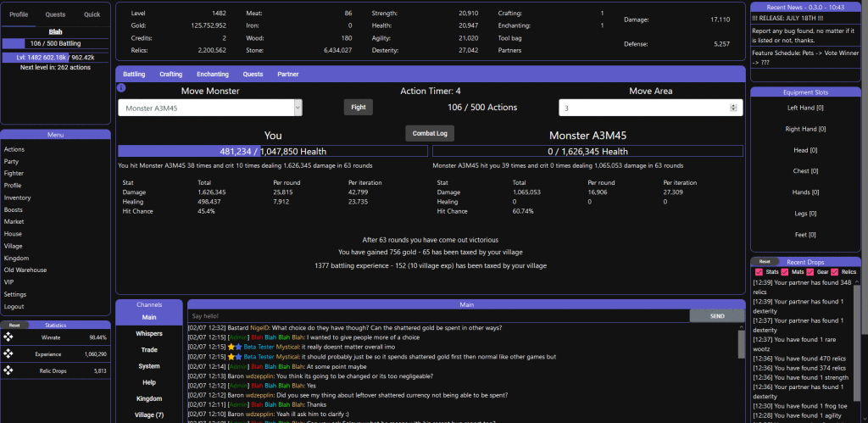Click the Head [0] equipment slot

coord(805,150)
